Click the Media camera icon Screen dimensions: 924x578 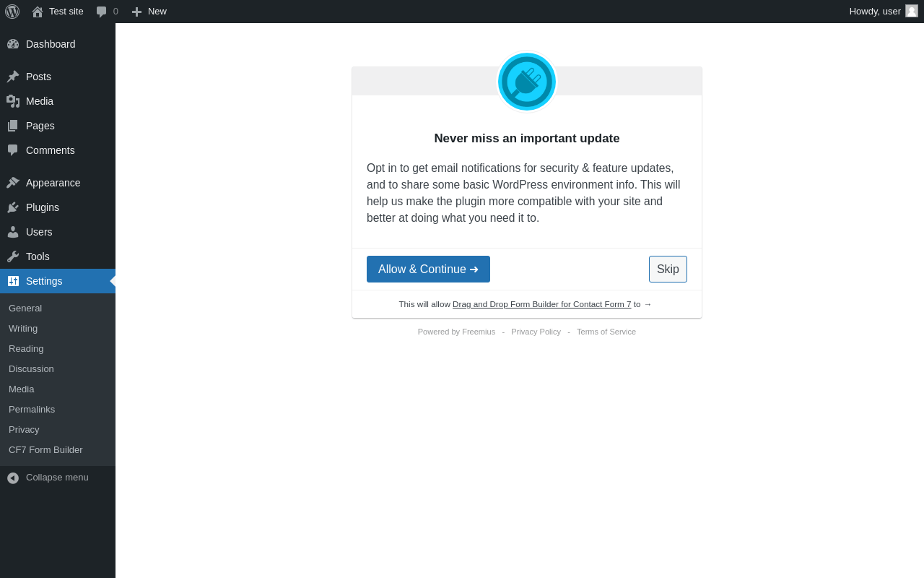[x=13, y=101]
